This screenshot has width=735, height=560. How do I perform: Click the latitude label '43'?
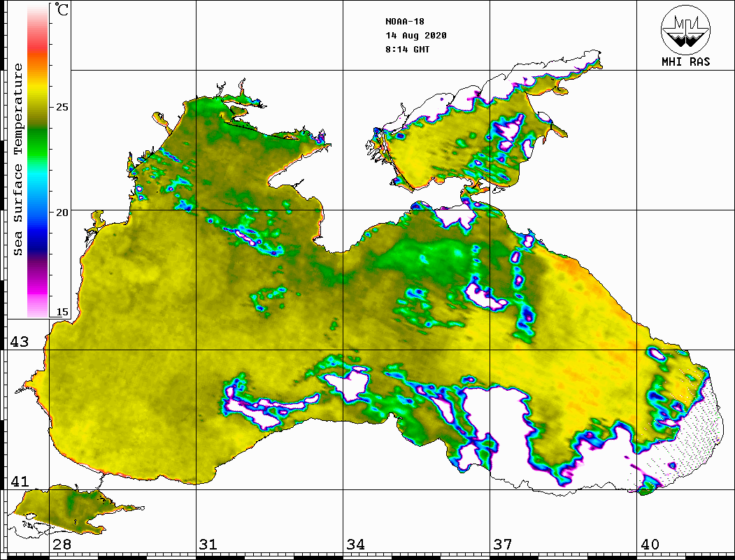pos(19,342)
